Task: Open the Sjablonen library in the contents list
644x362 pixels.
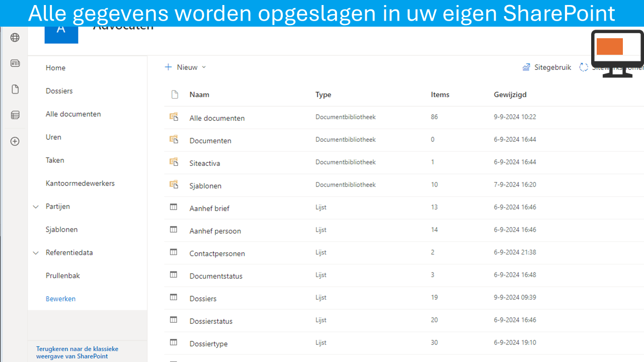Action: [205, 186]
